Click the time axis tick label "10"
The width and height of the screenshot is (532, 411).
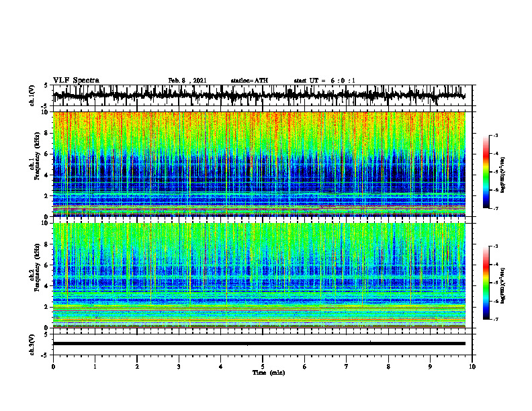[x=472, y=367]
